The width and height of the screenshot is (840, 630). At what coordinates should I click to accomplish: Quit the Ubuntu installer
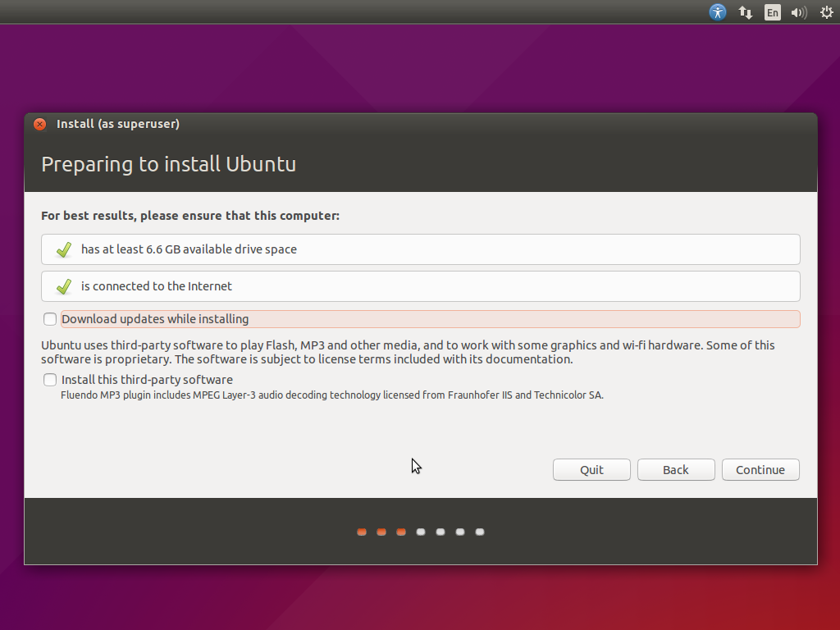(x=591, y=470)
